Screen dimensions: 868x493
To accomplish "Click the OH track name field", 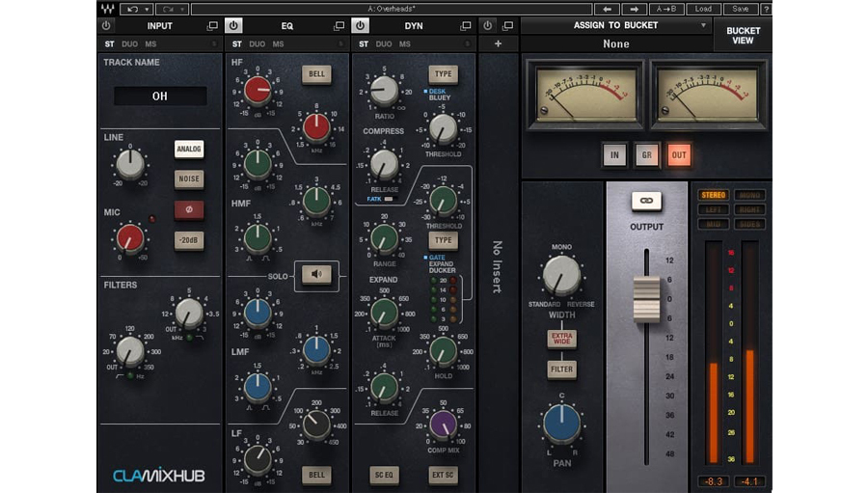I will click(160, 96).
